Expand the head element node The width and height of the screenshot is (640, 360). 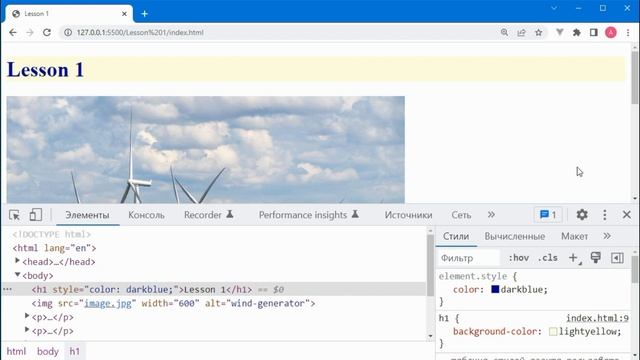click(18, 260)
